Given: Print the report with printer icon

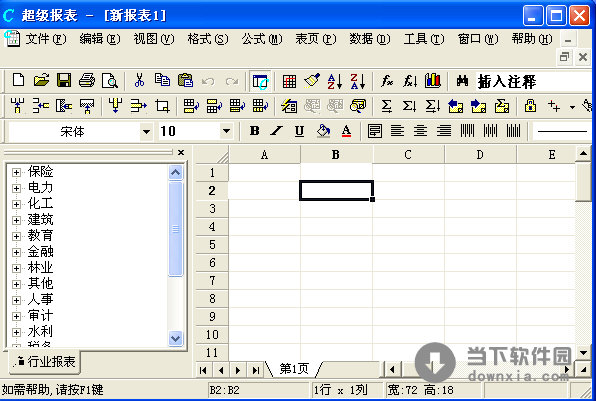Looking at the screenshot, I should pos(87,81).
